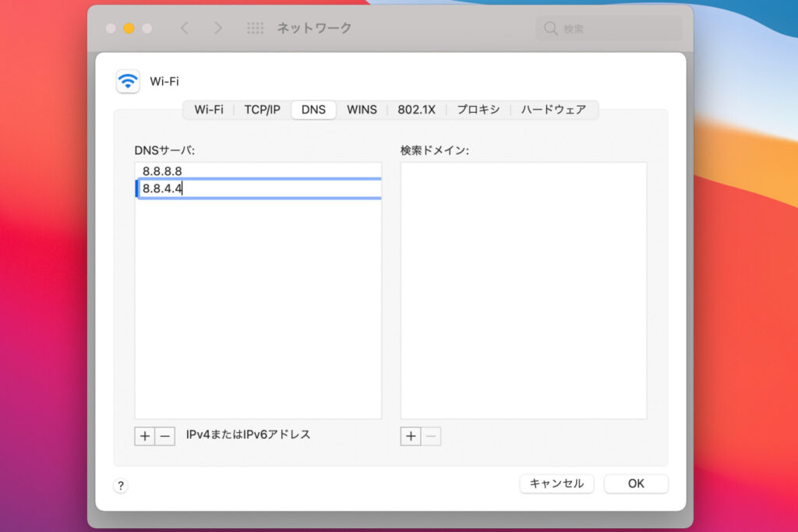Confirm settings with the OK button
Image resolution: width=798 pixels, height=532 pixels.
coord(636,484)
